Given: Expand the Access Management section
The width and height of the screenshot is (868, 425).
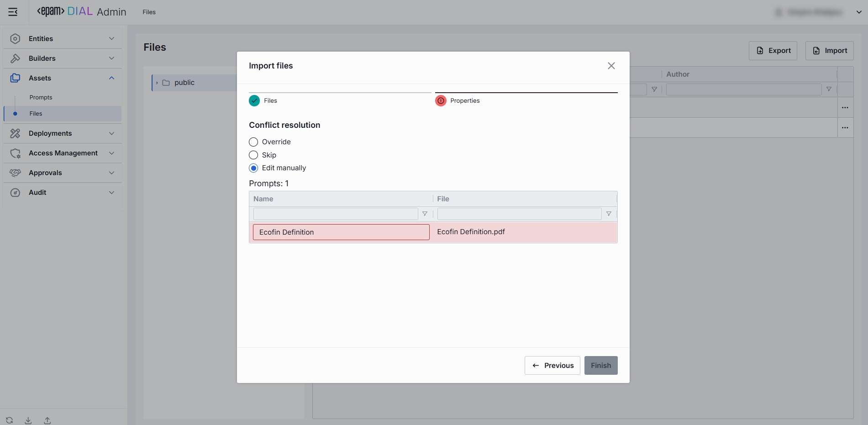Looking at the screenshot, I should click(111, 153).
